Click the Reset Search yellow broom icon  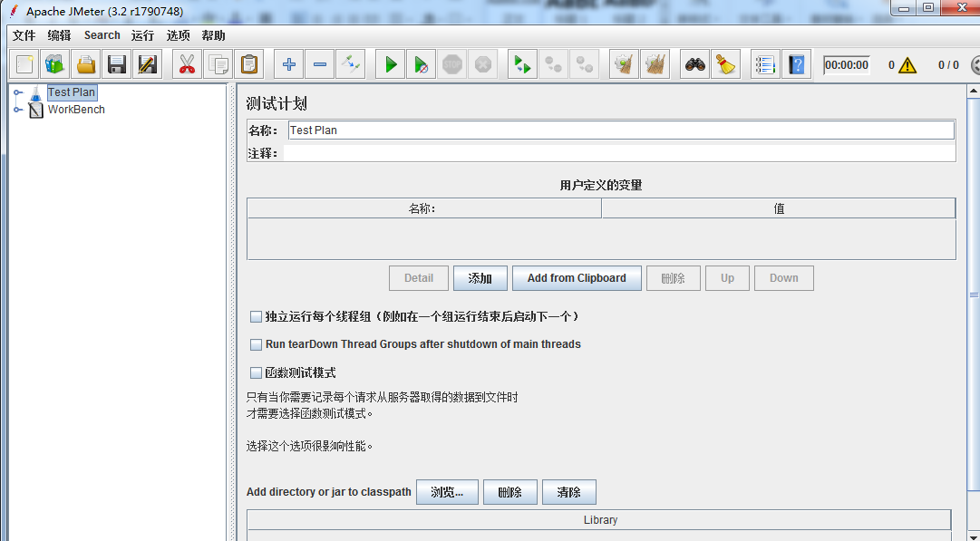pos(725,64)
